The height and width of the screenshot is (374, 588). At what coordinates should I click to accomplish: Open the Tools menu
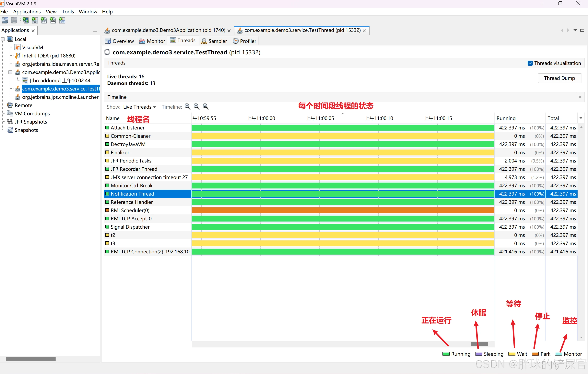[x=68, y=12]
